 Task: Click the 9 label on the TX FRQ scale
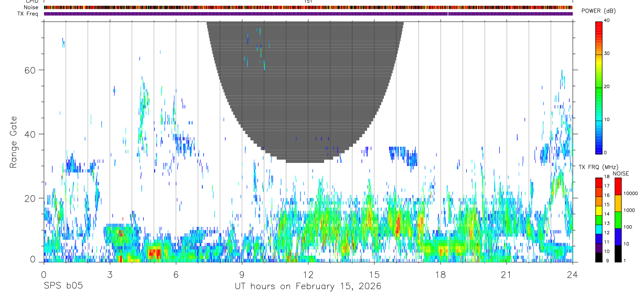coord(608,261)
